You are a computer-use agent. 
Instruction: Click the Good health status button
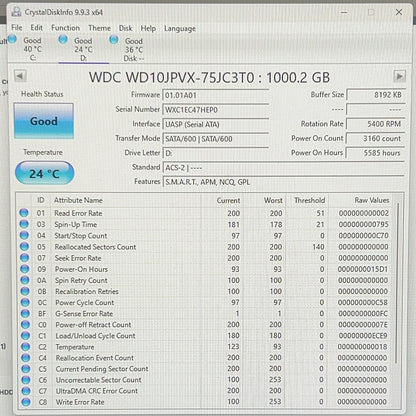44,121
